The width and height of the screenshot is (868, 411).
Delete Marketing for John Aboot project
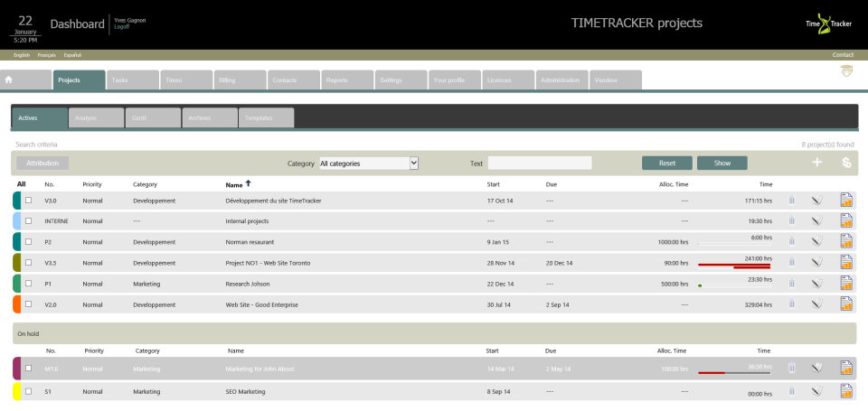792,368
